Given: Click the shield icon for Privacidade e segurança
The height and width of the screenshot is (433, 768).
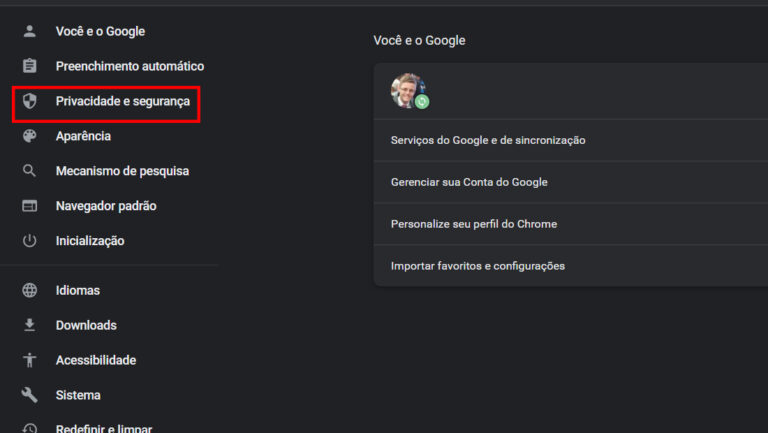Looking at the screenshot, I should (30, 101).
